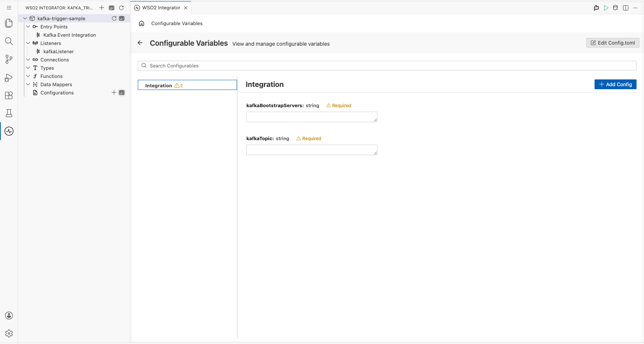Run the integration with the play icon
The width and height of the screenshot is (644, 344).
click(606, 7)
